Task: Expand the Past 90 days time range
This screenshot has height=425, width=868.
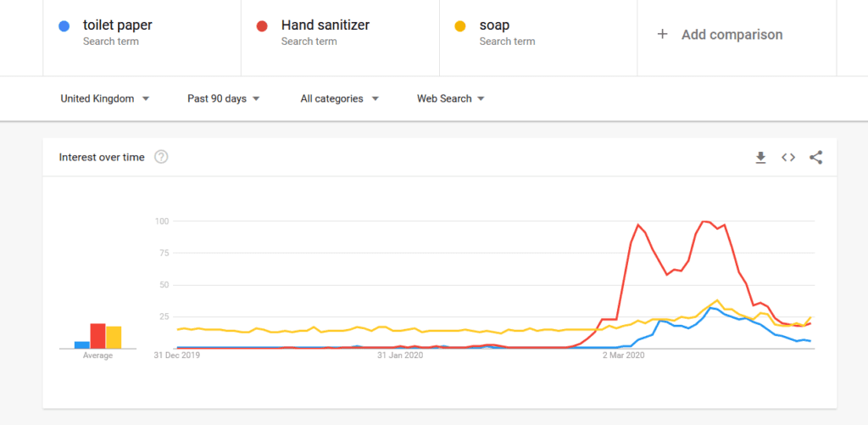Action: (224, 98)
